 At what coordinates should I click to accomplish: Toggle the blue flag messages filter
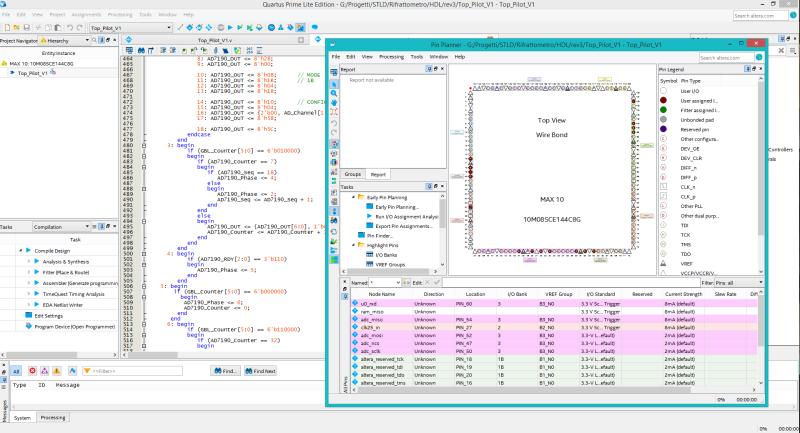pos(72,371)
